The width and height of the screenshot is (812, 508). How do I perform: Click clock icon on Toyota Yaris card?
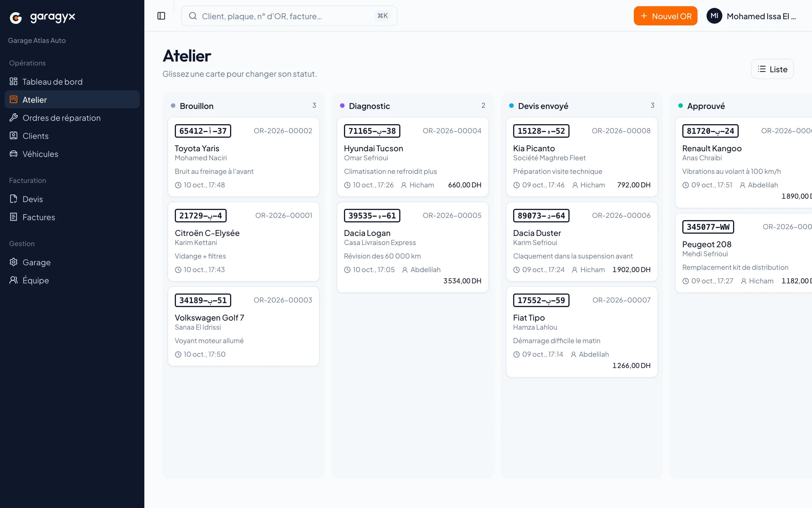[x=178, y=185]
